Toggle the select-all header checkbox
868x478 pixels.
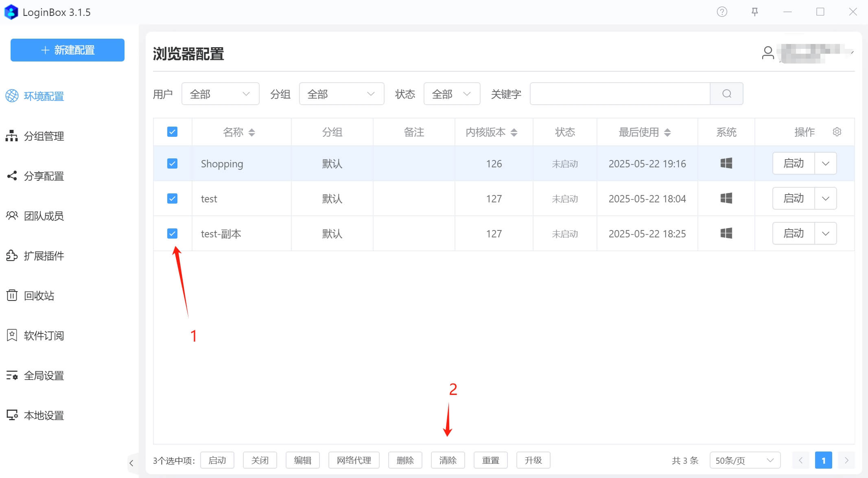172,132
